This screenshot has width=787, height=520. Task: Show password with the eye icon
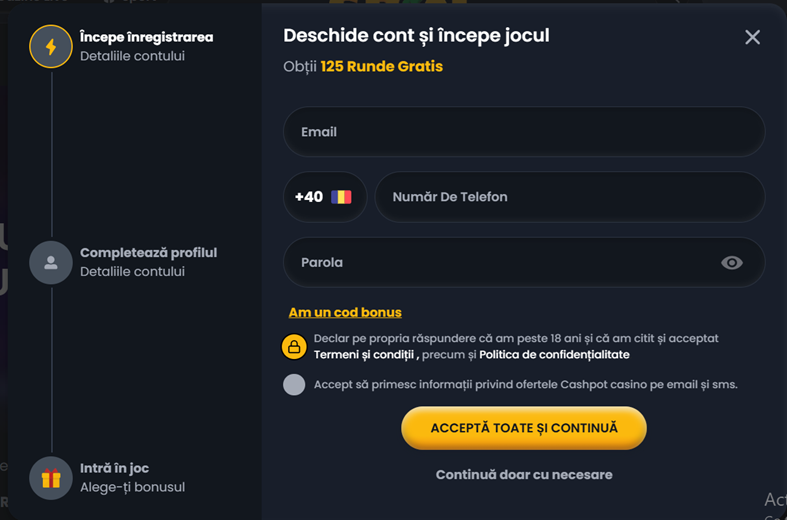pyautogui.click(x=732, y=263)
